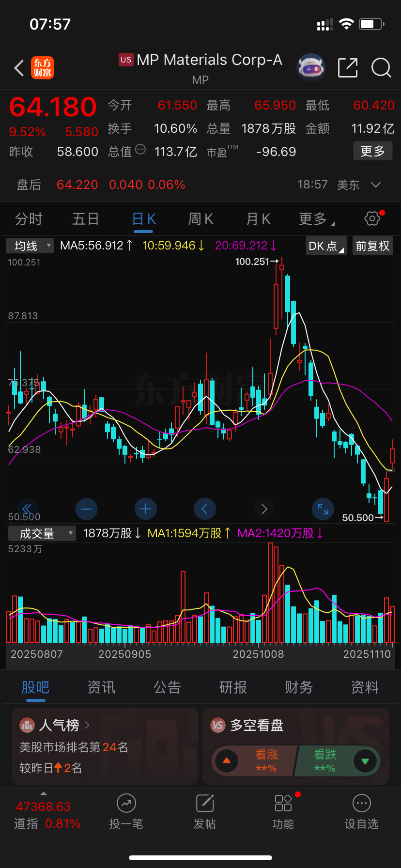Tap the 看涨 bullish label
The width and height of the screenshot is (401, 868).
pos(266,754)
